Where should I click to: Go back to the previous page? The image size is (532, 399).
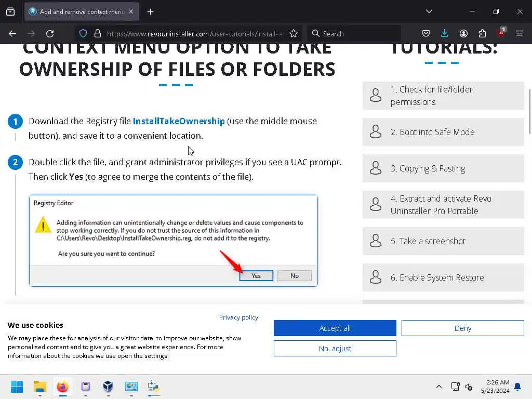pos(12,34)
